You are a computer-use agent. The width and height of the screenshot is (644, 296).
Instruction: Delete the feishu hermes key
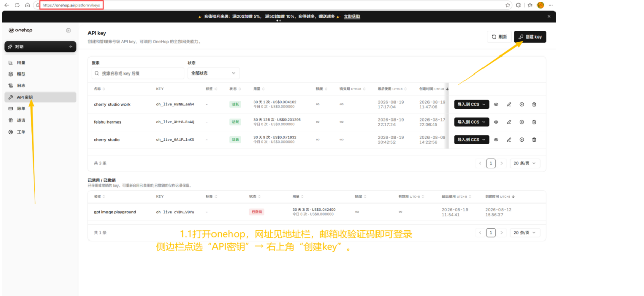click(534, 122)
